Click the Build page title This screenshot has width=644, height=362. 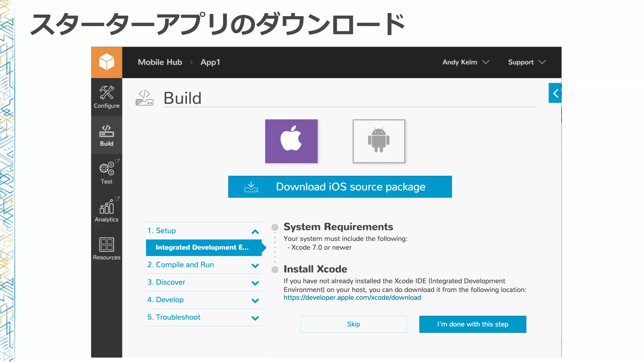click(183, 98)
